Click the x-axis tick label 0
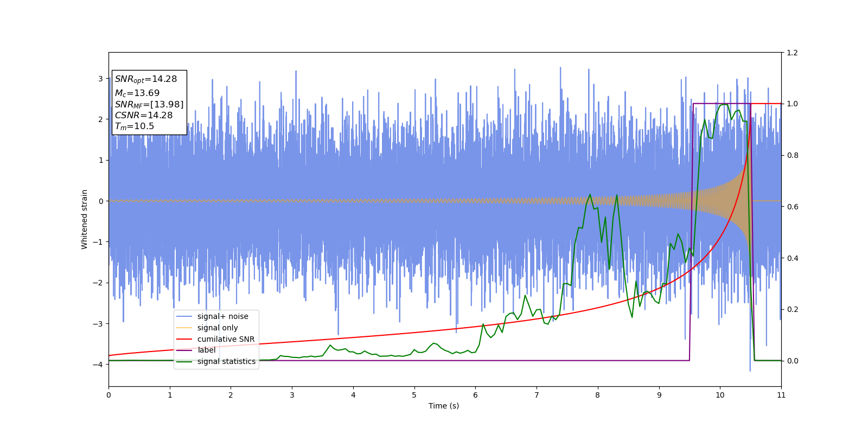Viewport: 868px width, 434px height. pyautogui.click(x=108, y=395)
